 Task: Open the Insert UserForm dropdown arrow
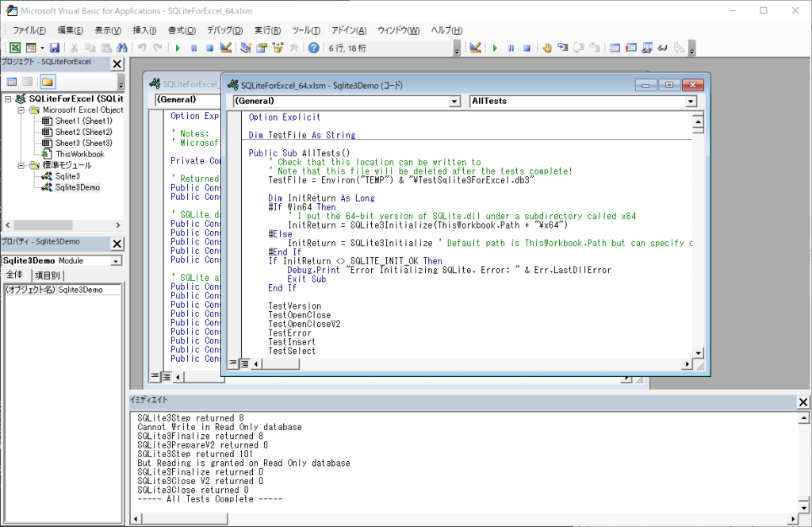[x=43, y=48]
